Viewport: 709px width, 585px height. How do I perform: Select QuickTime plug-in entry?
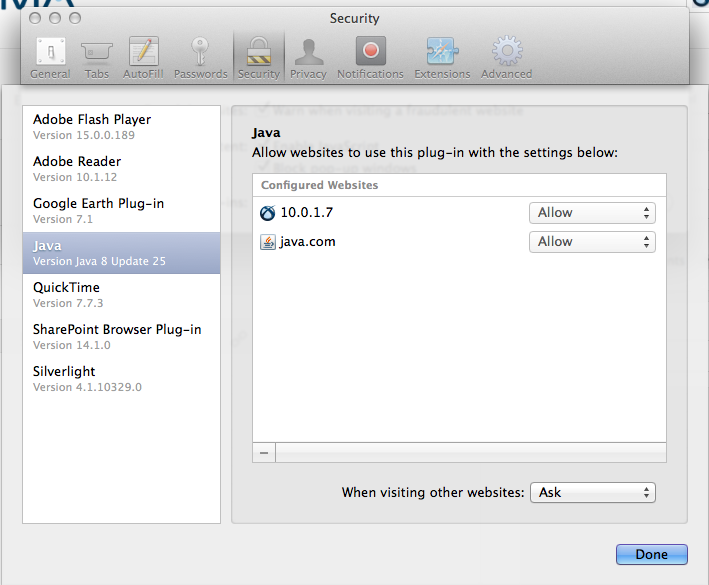(x=121, y=295)
